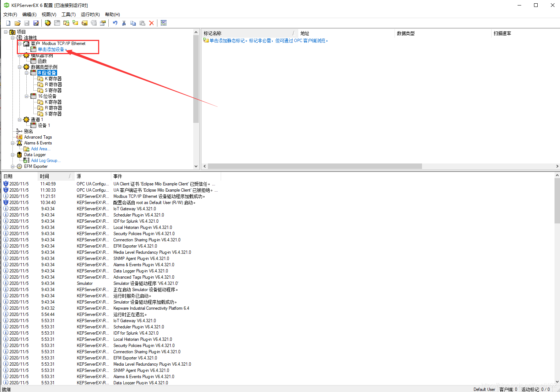Select the 函数 device tree item

[42, 61]
